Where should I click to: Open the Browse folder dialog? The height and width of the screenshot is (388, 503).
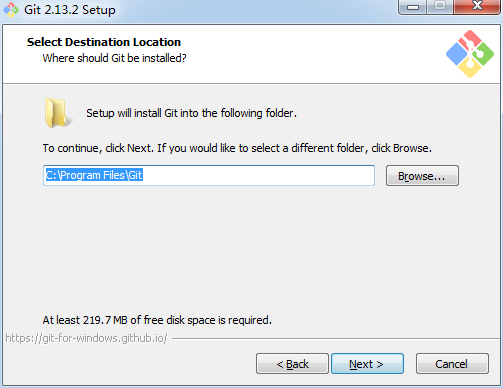(422, 176)
